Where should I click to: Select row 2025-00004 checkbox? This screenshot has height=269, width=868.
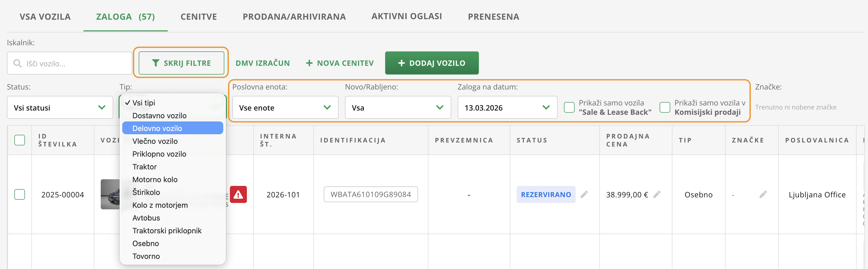coord(20,194)
